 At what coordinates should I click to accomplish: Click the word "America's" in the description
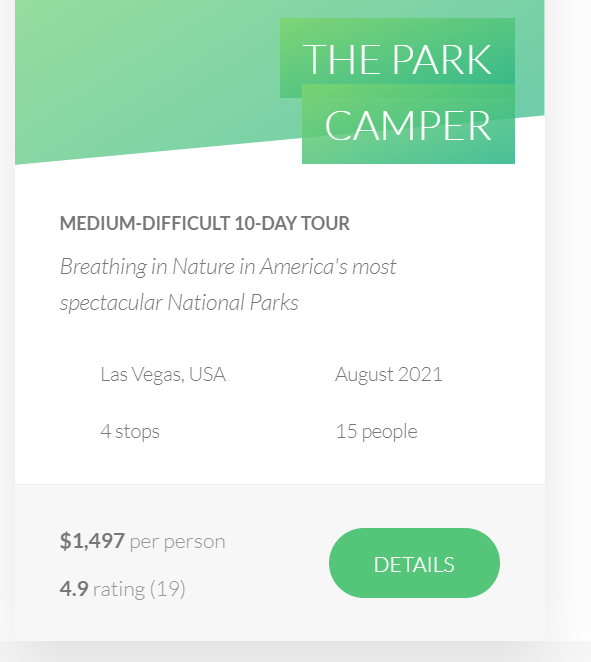coord(304,267)
